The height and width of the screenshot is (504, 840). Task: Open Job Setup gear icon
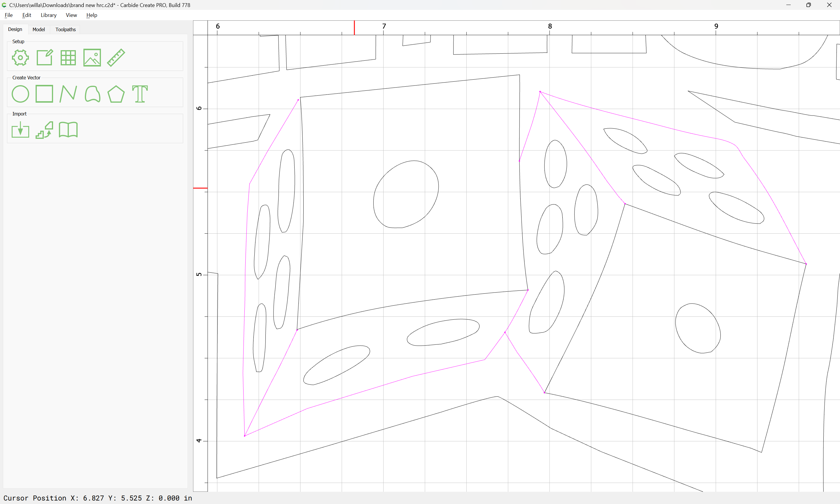pos(20,57)
